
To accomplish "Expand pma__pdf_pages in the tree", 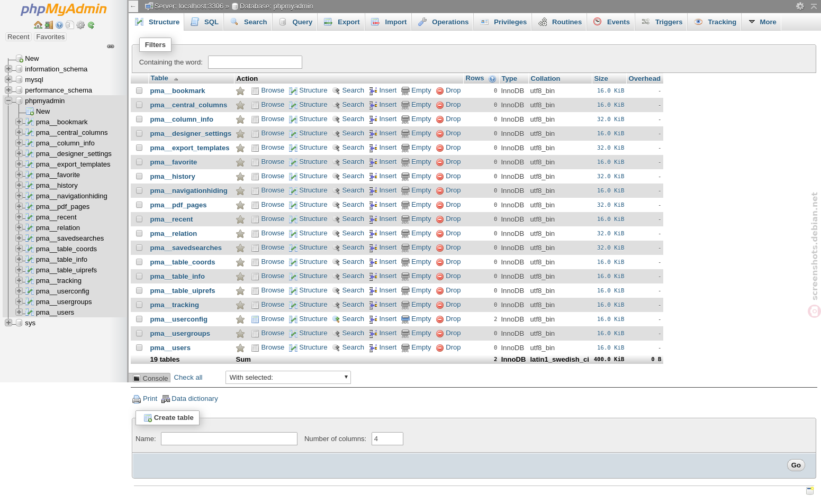I will coord(19,206).
